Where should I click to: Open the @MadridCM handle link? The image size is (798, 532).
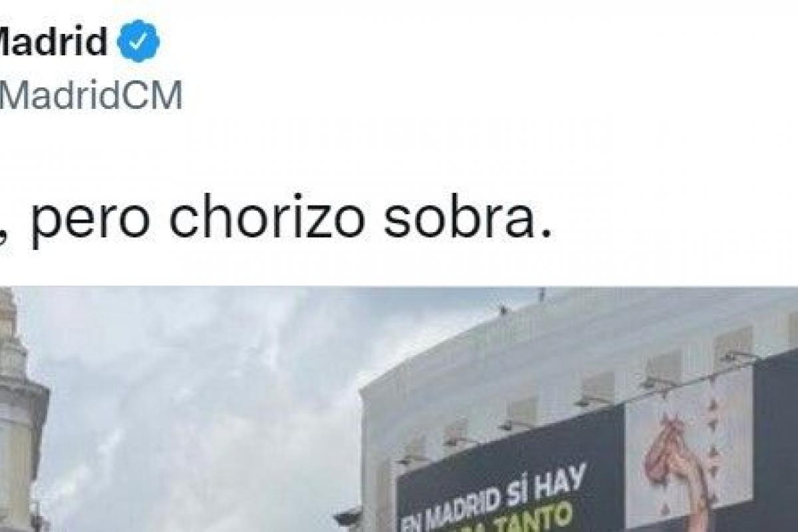[90, 96]
